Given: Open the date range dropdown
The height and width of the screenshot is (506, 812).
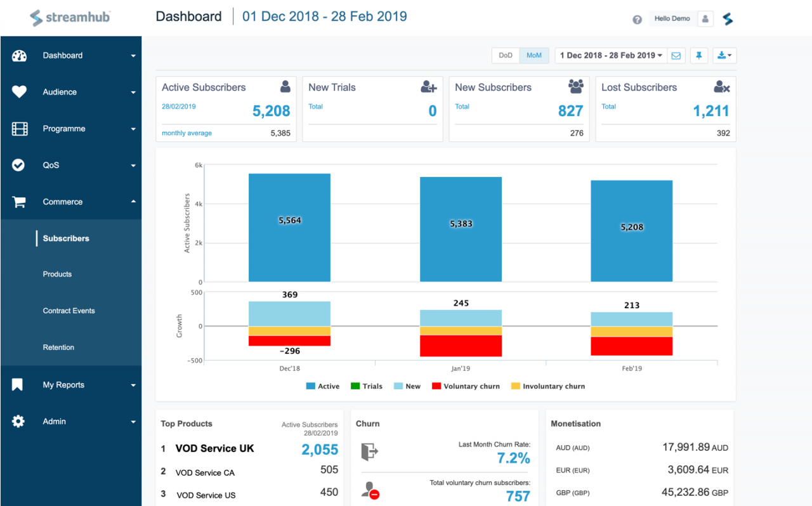Looking at the screenshot, I should pos(610,55).
